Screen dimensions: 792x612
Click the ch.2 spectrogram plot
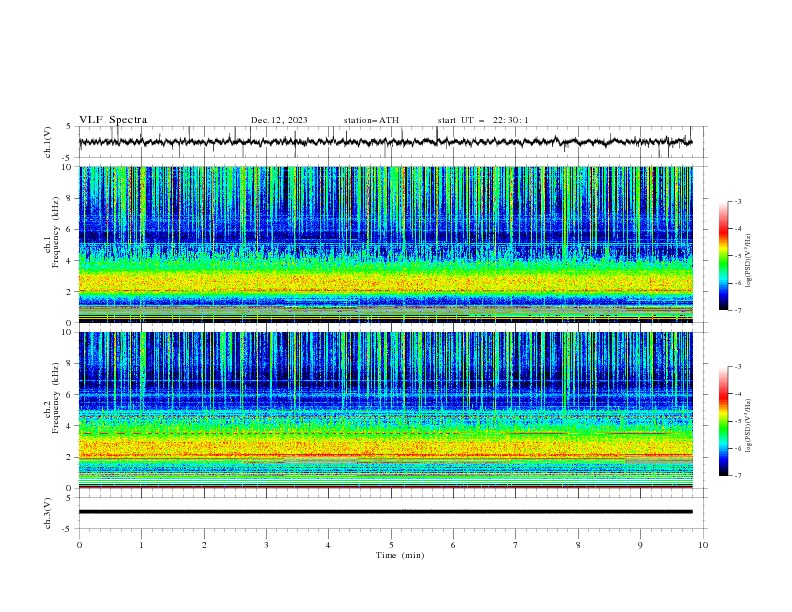pos(385,410)
